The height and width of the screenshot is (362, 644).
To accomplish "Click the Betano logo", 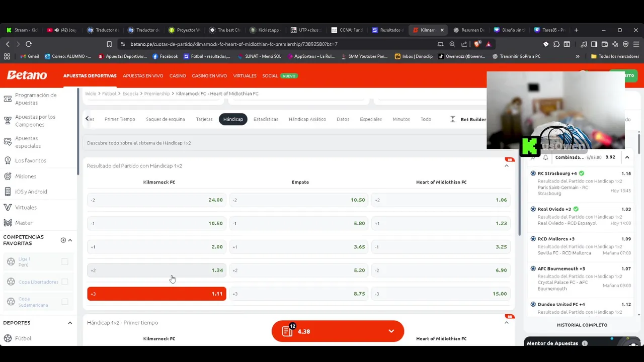I will pos(27,75).
